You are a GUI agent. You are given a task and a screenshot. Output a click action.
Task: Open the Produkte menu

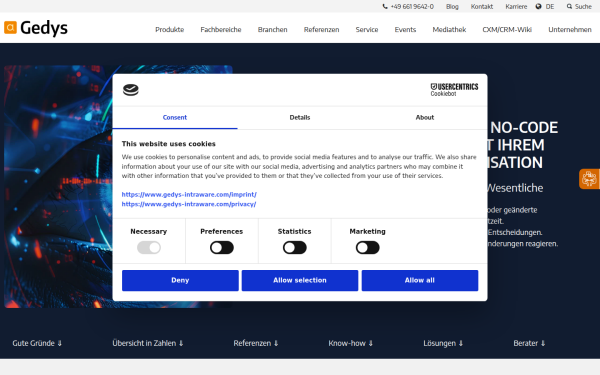(170, 29)
